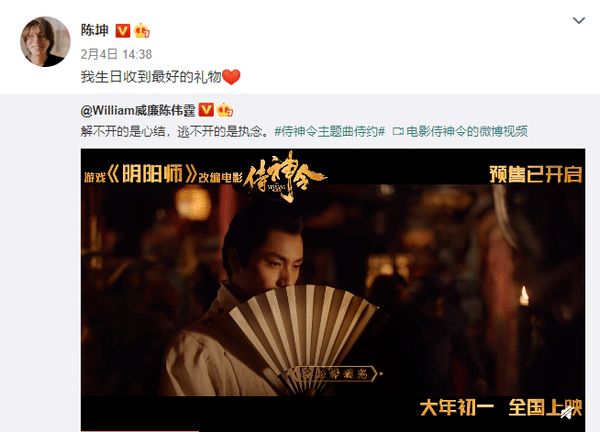Click the 预售已开启 text in video
Screen dimensions: 600x432
point(536,174)
